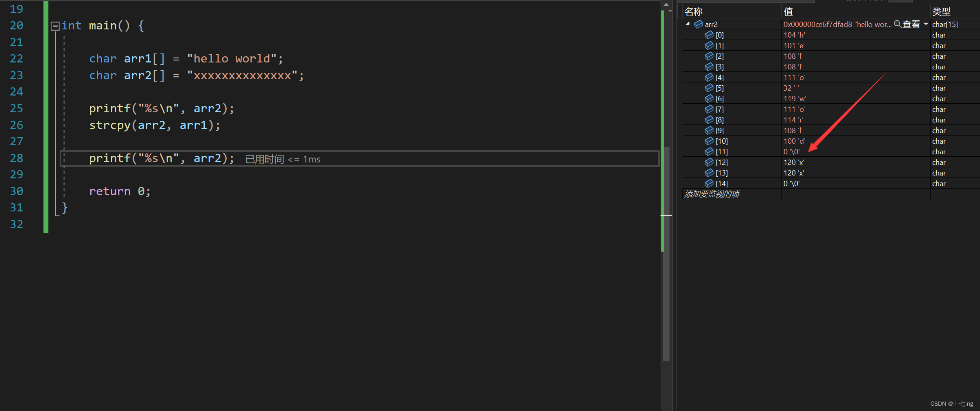Click the return keyword on line 30
This screenshot has width=980, height=411.
[110, 191]
